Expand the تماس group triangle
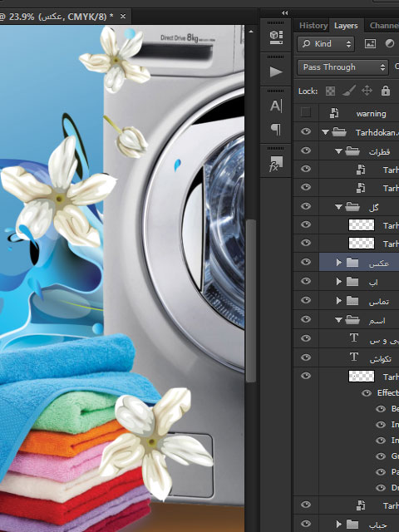The image size is (399, 532). 338,300
